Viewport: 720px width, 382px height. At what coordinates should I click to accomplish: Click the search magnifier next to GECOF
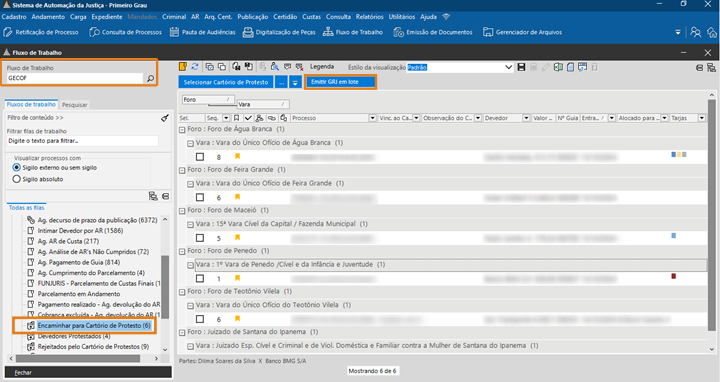[x=150, y=79]
